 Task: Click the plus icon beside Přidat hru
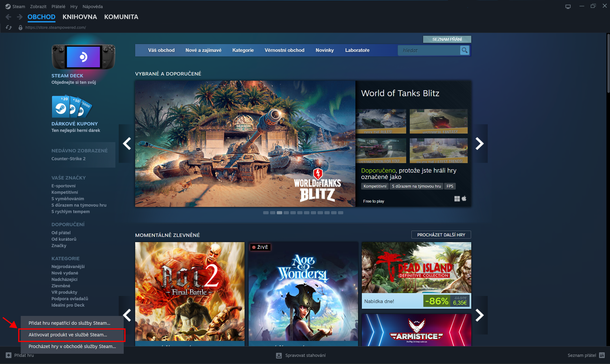9,355
